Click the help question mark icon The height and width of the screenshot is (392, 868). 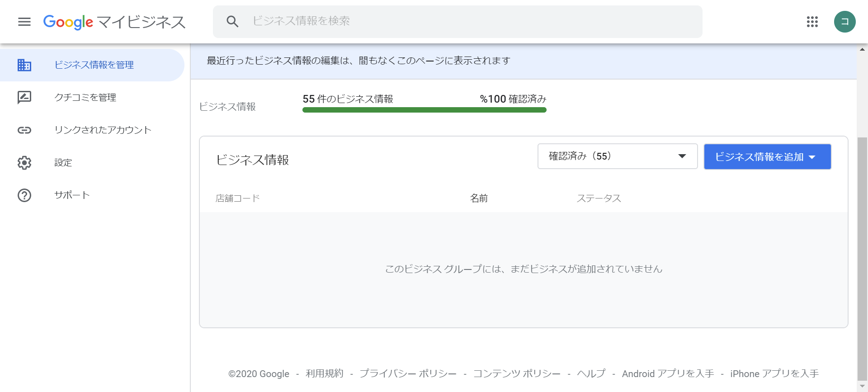[x=24, y=195]
